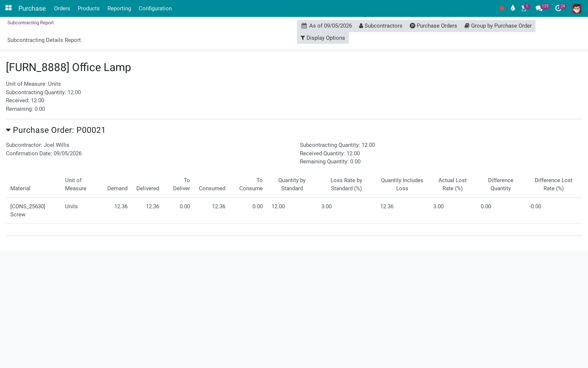Viewport: 588px width, 368px height.
Task: Click Confirmation Date: 09/05/2026 text
Action: [x=44, y=154]
